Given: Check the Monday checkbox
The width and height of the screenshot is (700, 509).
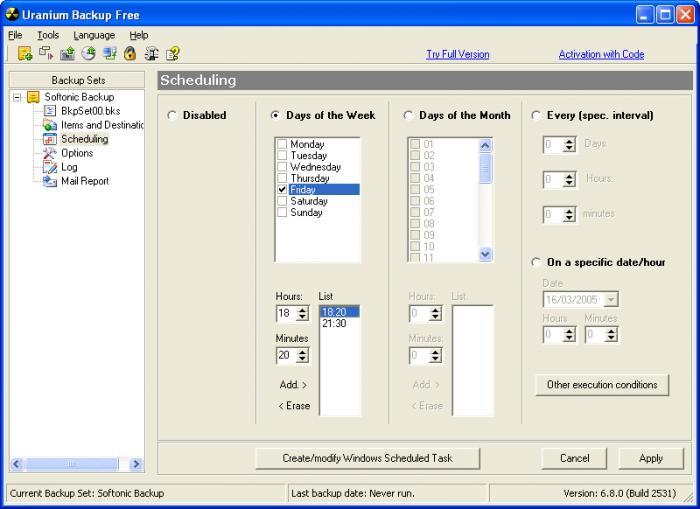Looking at the screenshot, I should coord(282,145).
